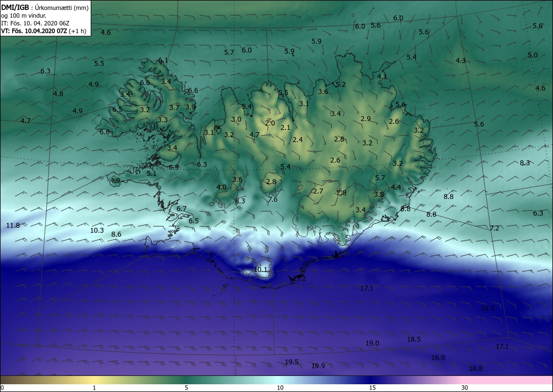Click the 3.9 value on the map
The height and width of the screenshot is (392, 553).
click(x=190, y=107)
